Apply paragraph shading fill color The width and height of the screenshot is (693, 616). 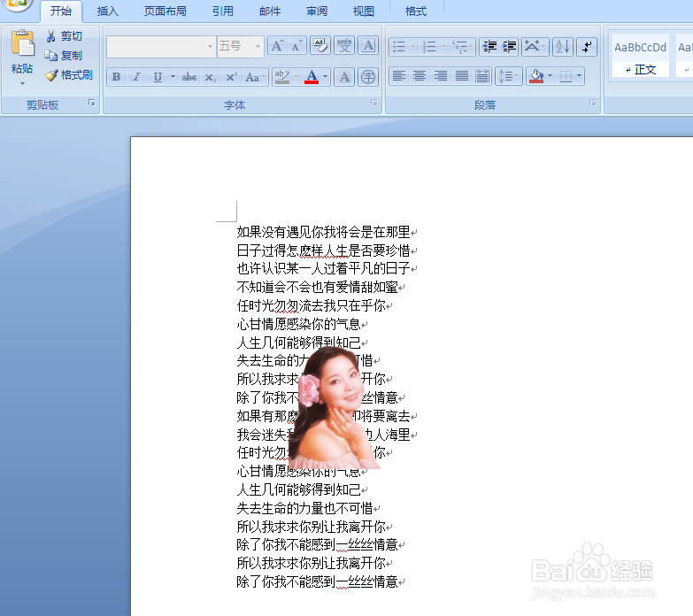pyautogui.click(x=536, y=76)
